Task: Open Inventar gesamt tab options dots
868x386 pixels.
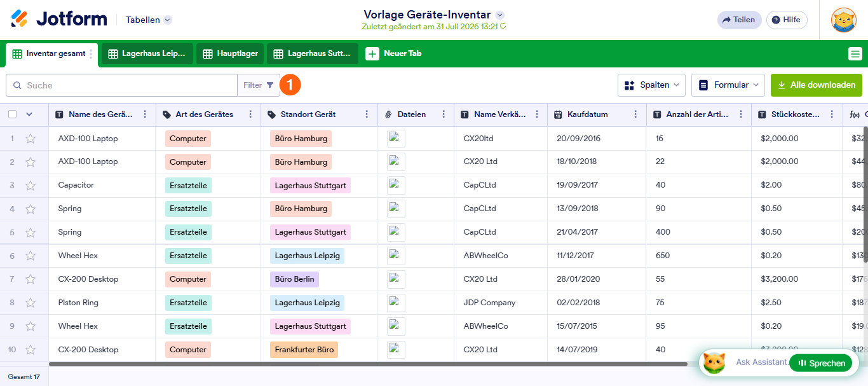Action: point(91,54)
